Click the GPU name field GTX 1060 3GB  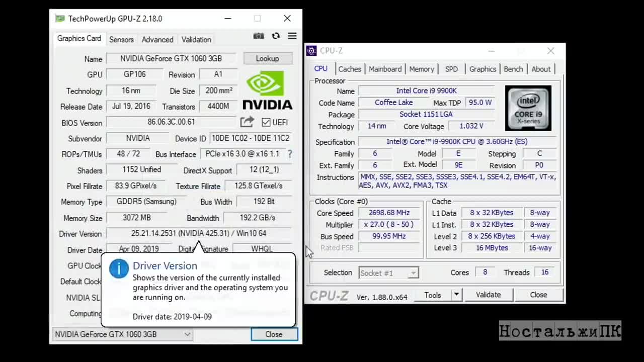click(x=171, y=58)
